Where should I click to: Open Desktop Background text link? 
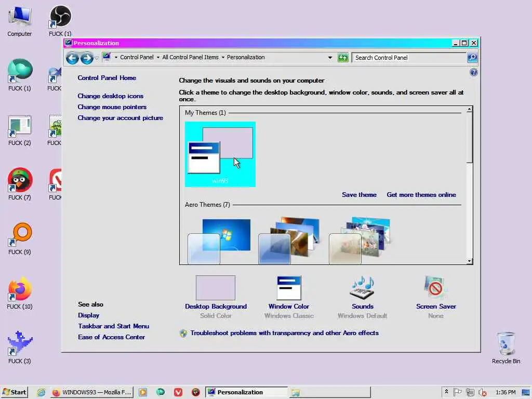click(x=216, y=307)
